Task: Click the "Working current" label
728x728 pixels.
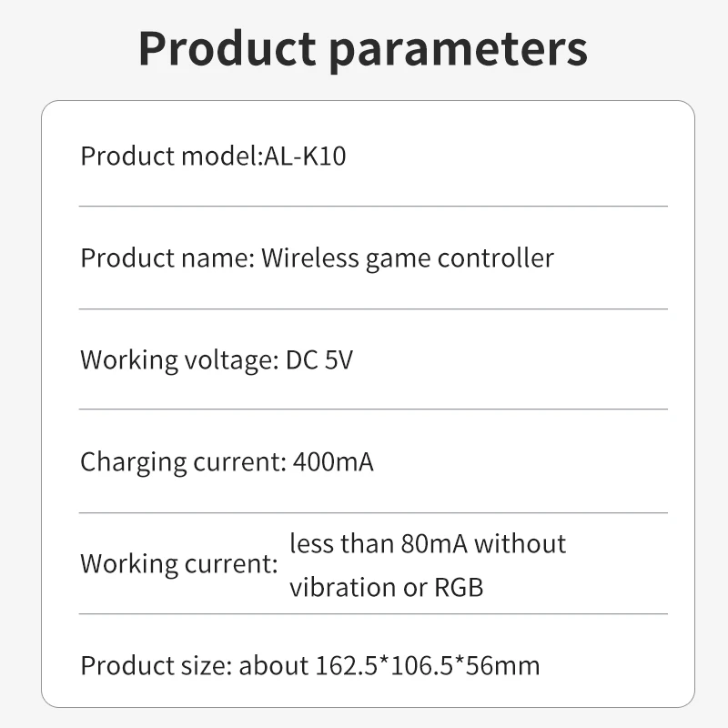Action: coord(178,563)
